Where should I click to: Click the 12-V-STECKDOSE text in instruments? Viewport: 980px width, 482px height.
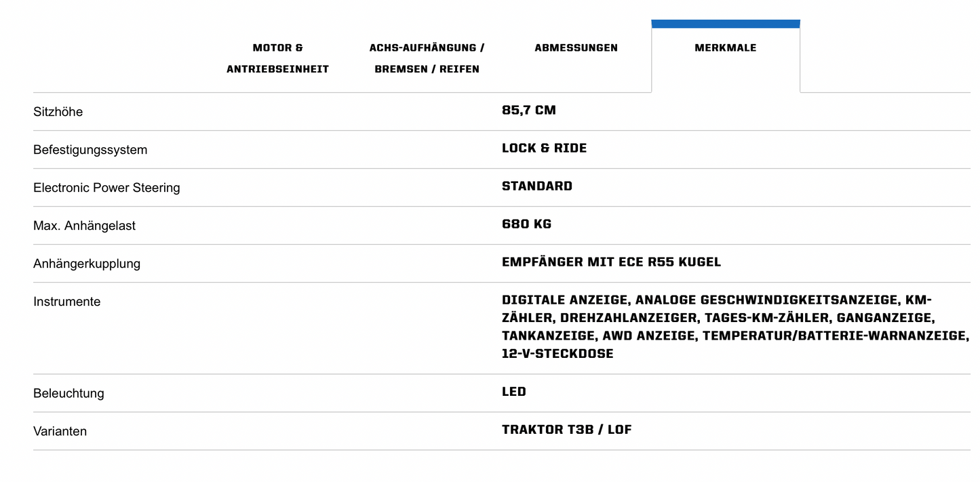[x=557, y=353]
